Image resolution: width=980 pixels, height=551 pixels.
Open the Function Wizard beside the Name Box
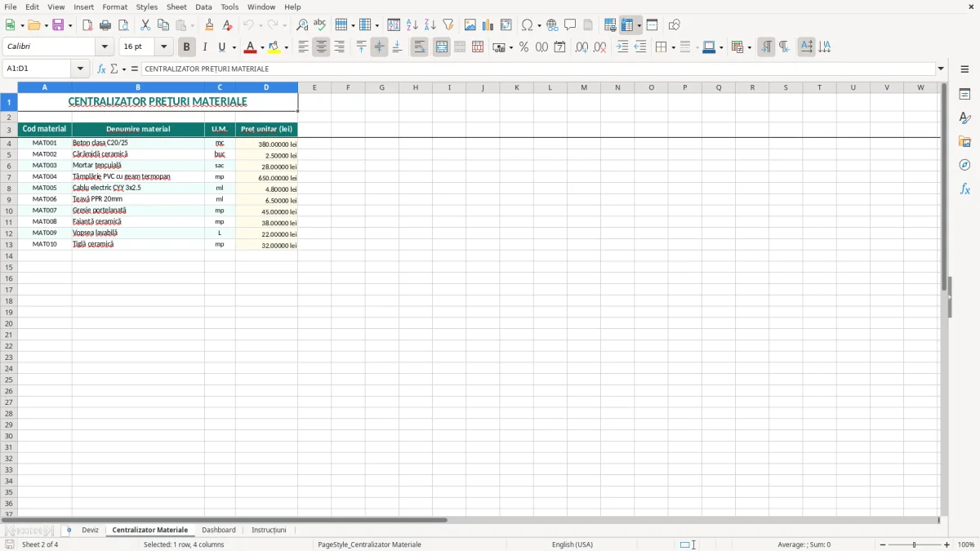pos(101,69)
